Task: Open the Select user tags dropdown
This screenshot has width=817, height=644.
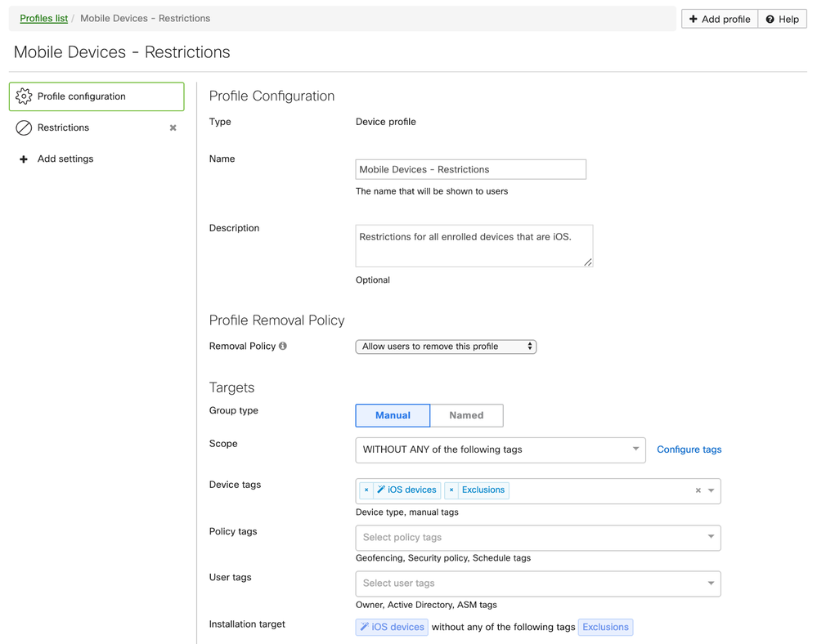Action: coord(538,584)
